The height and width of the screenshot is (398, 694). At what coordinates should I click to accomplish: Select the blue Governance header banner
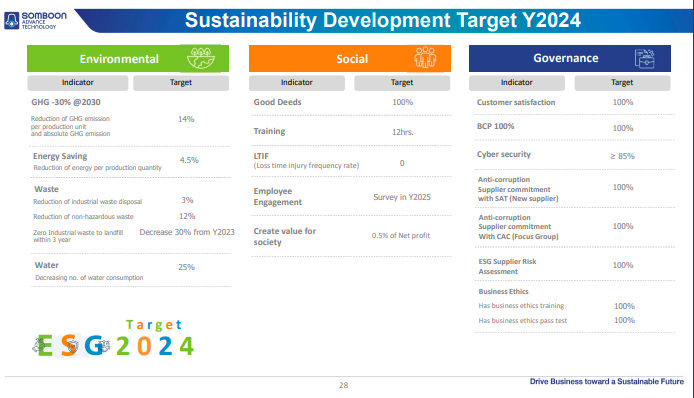click(x=570, y=58)
